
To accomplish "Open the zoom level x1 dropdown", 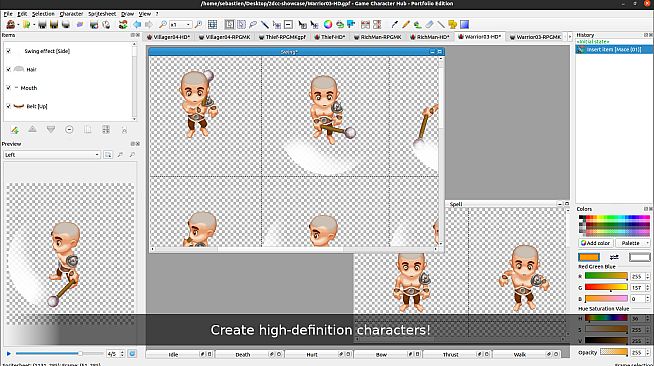I will pyautogui.click(x=181, y=25).
